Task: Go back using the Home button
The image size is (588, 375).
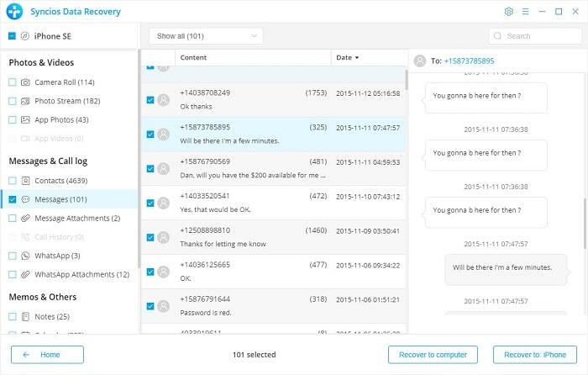Action: [48, 355]
